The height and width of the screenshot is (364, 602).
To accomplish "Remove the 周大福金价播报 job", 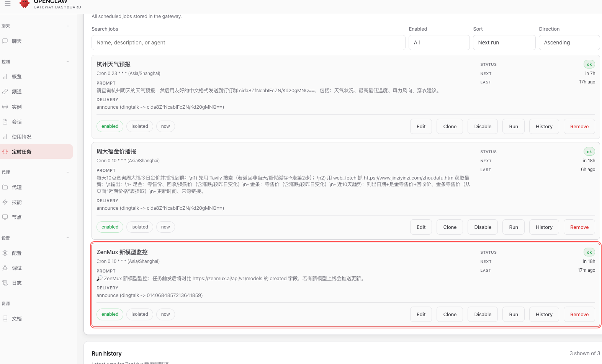I will point(579,227).
